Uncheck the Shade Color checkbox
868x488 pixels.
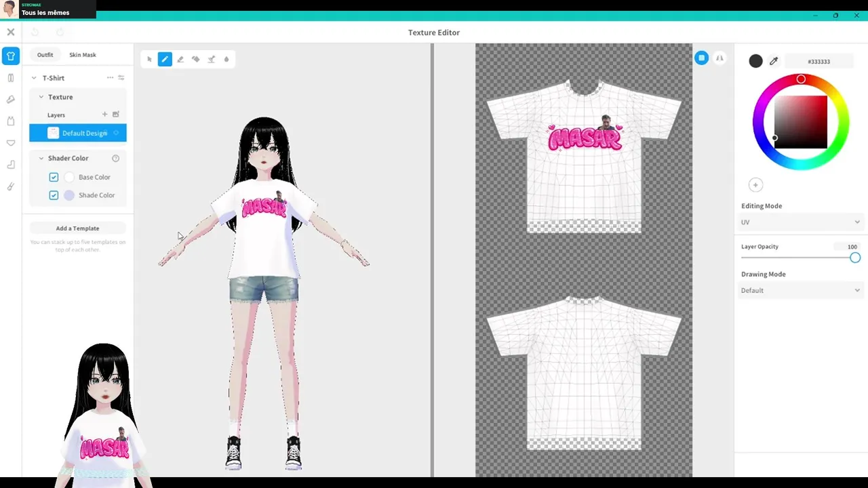coord(54,195)
